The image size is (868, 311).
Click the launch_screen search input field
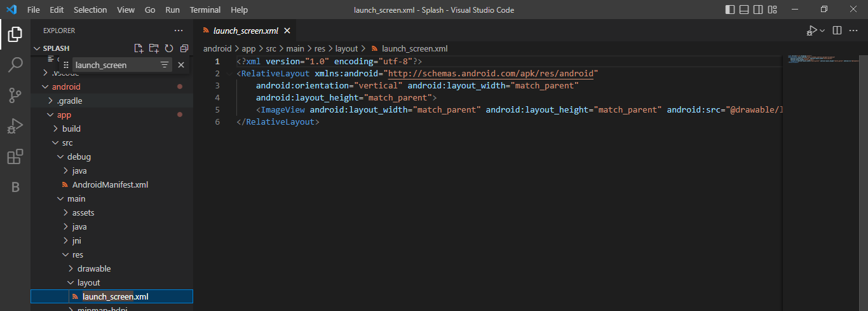click(114, 65)
